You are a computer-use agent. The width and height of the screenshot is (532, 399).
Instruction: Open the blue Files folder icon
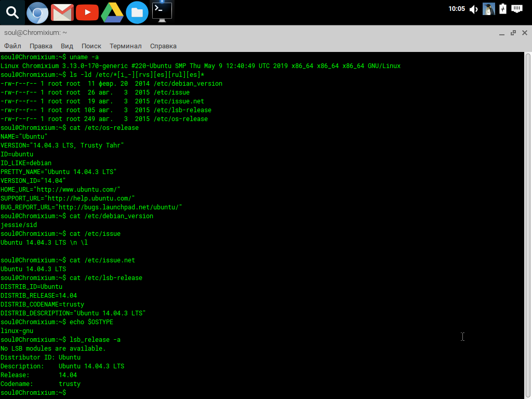point(137,12)
